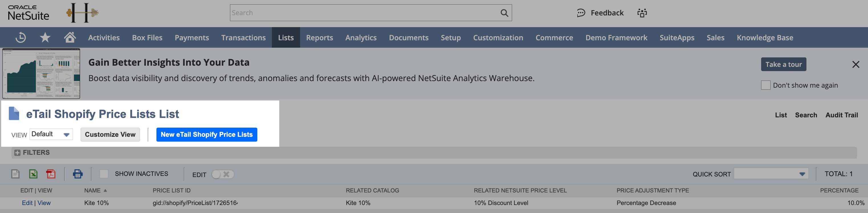Close the Analytics Warehouse banner
The height and width of the screenshot is (213, 868).
pyautogui.click(x=855, y=64)
